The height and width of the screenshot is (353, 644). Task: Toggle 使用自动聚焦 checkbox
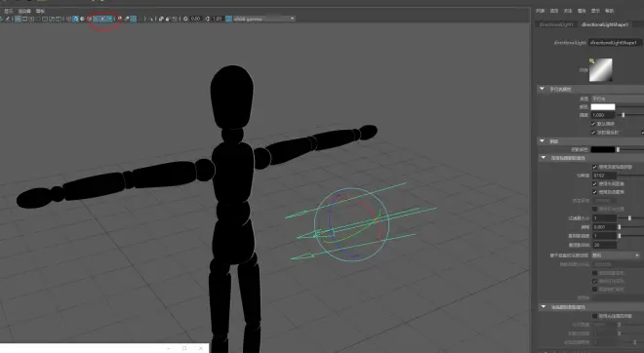(x=594, y=192)
